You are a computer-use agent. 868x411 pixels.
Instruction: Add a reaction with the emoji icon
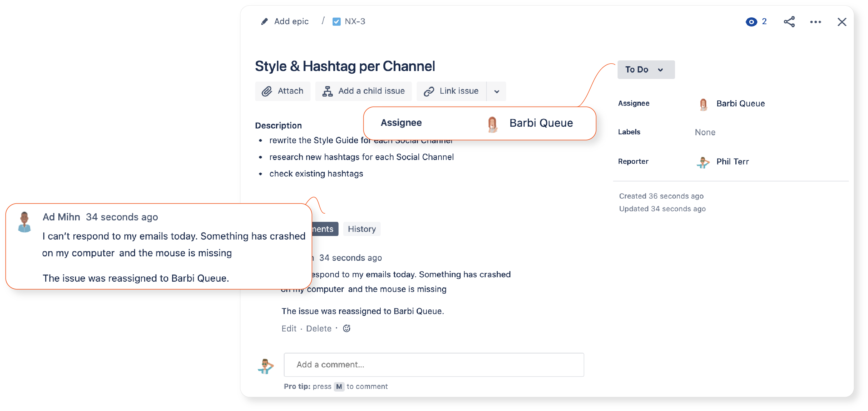pyautogui.click(x=346, y=328)
